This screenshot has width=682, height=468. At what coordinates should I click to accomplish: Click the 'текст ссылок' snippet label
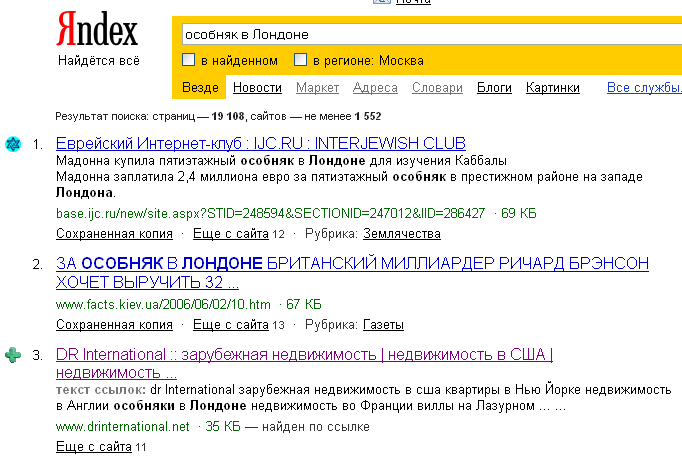coord(101,389)
